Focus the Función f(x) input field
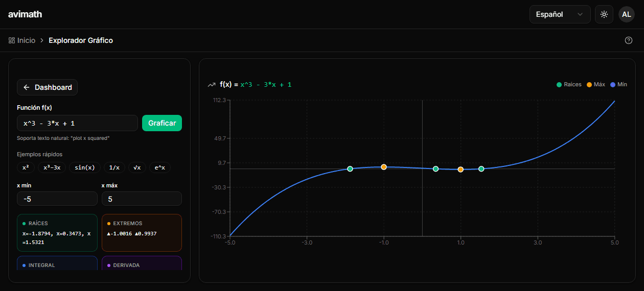Image resolution: width=644 pixels, height=291 pixels. tap(77, 123)
